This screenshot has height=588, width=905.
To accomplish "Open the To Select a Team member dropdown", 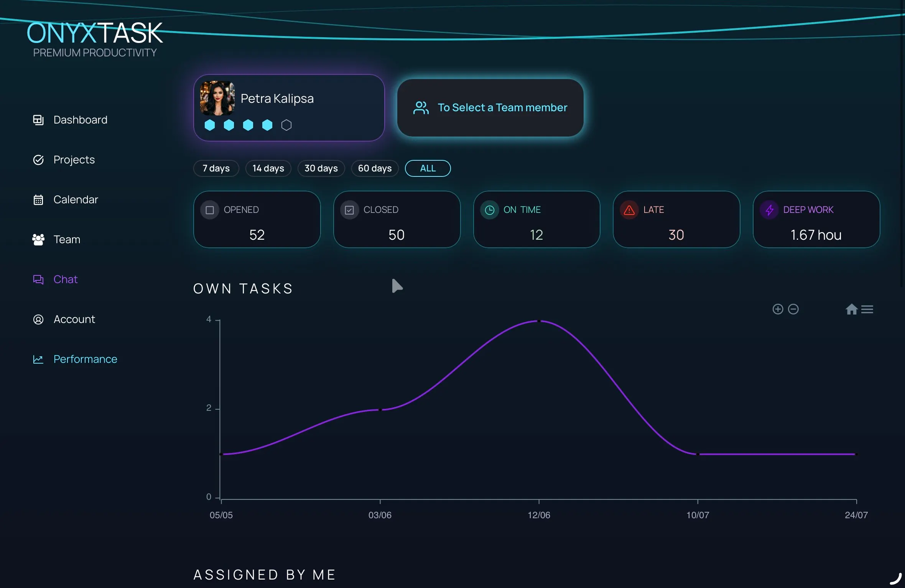I will click(490, 108).
